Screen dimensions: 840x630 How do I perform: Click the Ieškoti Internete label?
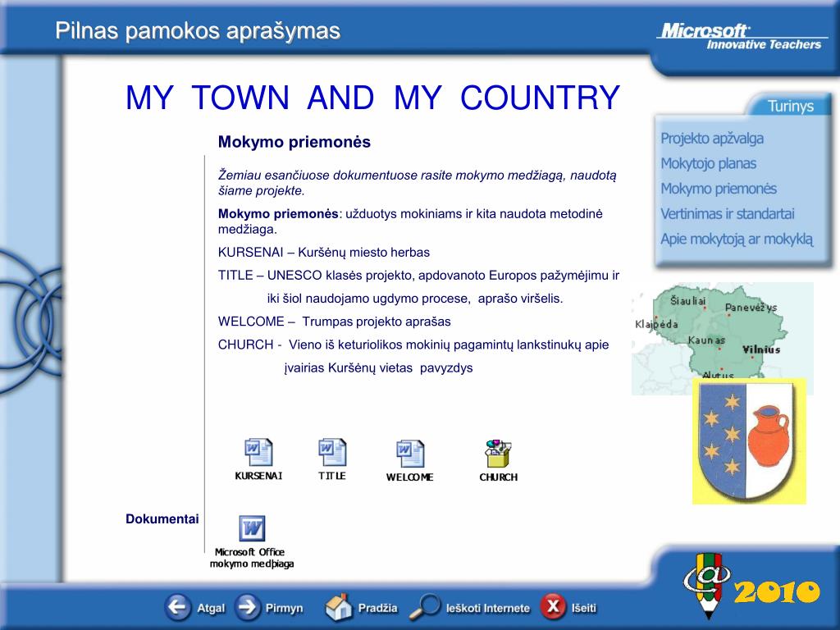point(487,608)
